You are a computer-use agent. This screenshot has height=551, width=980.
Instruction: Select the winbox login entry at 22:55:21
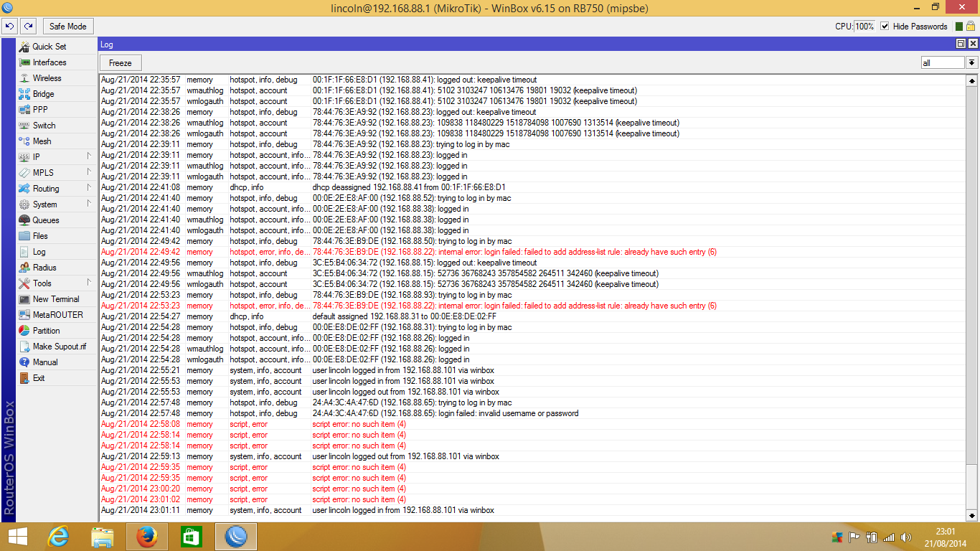point(533,370)
